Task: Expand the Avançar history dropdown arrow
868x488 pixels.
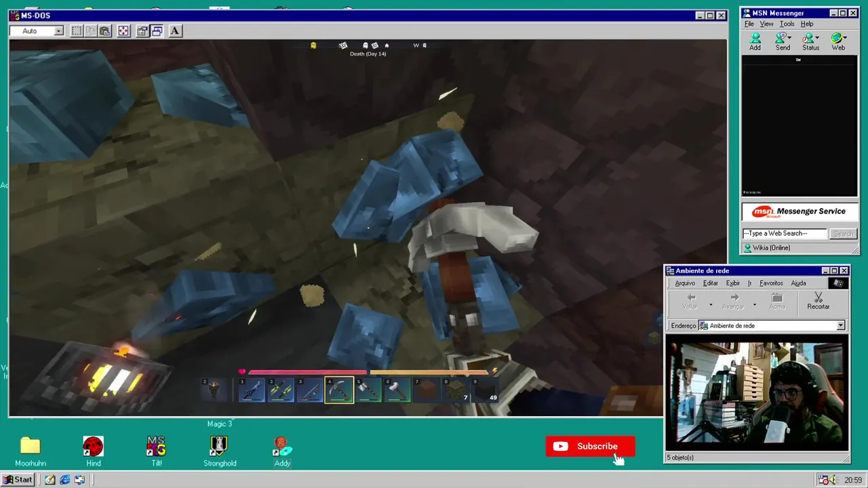Action: click(754, 305)
